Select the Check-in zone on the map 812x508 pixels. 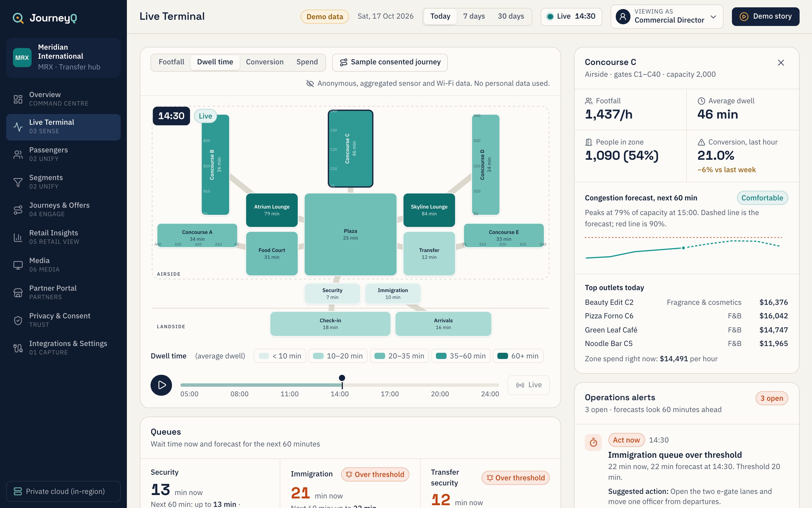coord(330,323)
